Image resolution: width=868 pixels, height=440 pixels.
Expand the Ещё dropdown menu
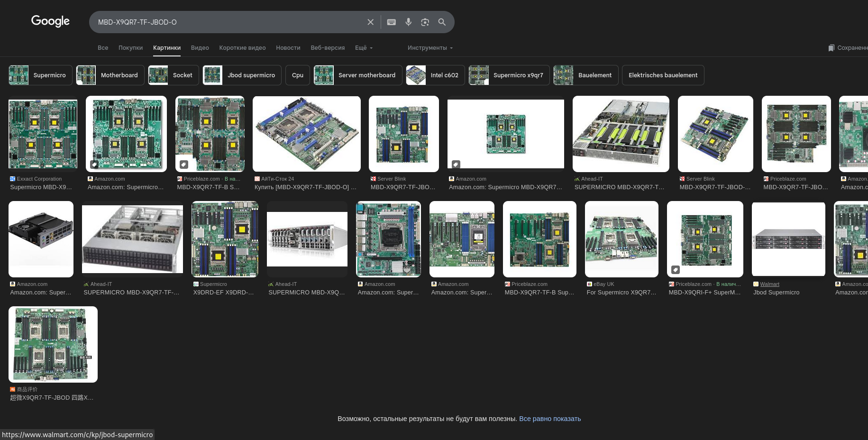(x=364, y=48)
